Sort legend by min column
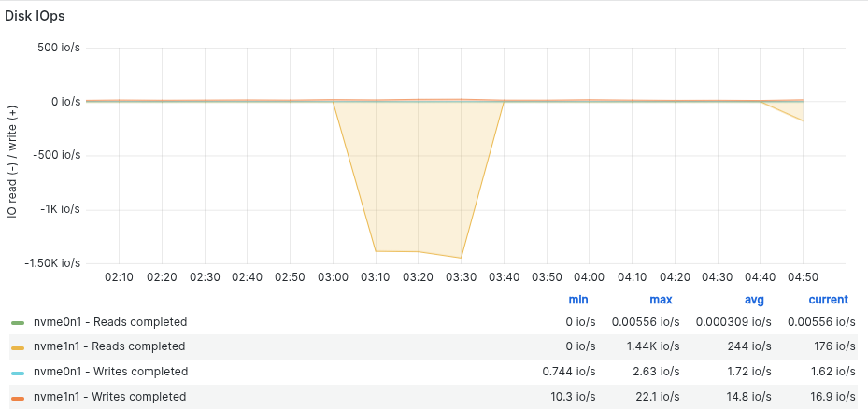 pyautogui.click(x=578, y=300)
